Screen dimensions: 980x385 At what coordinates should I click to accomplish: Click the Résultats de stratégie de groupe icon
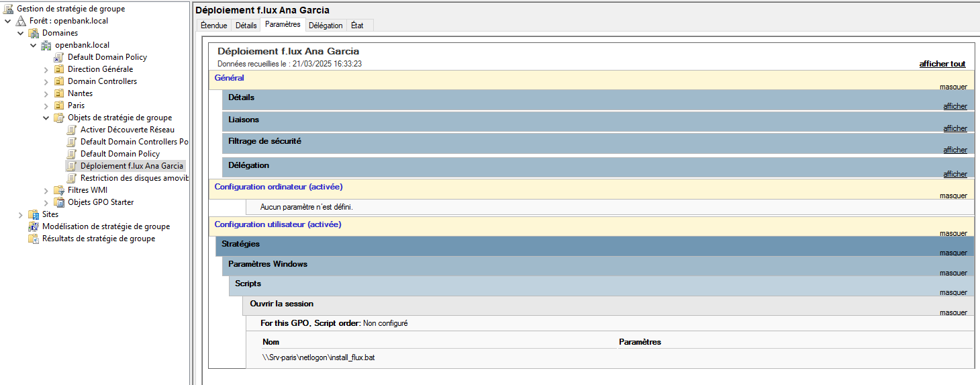point(34,239)
